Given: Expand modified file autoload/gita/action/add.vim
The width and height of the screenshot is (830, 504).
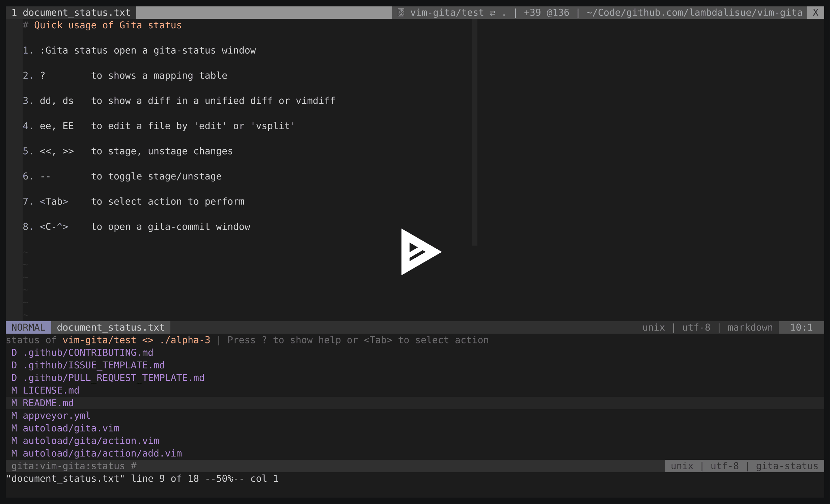Looking at the screenshot, I should coord(102,453).
